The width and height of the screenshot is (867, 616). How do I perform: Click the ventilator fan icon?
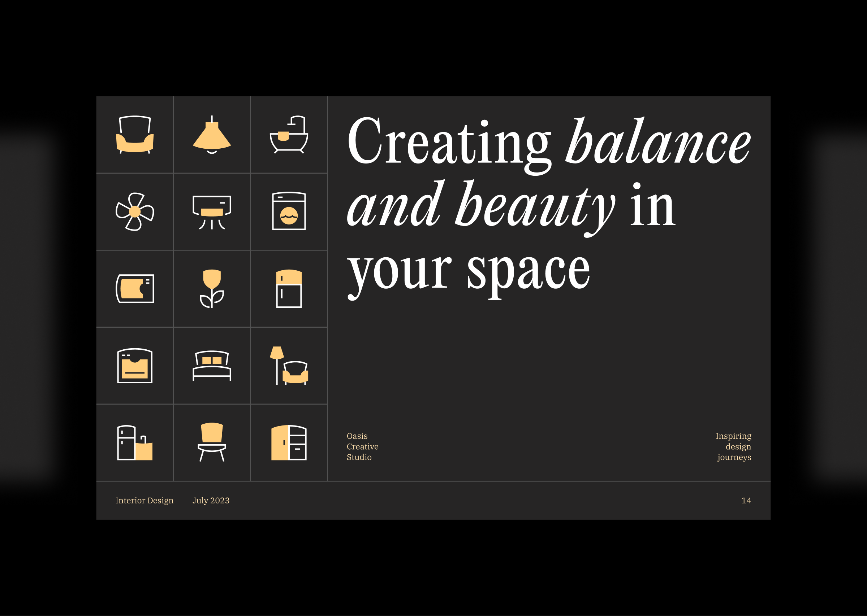pyautogui.click(x=135, y=212)
